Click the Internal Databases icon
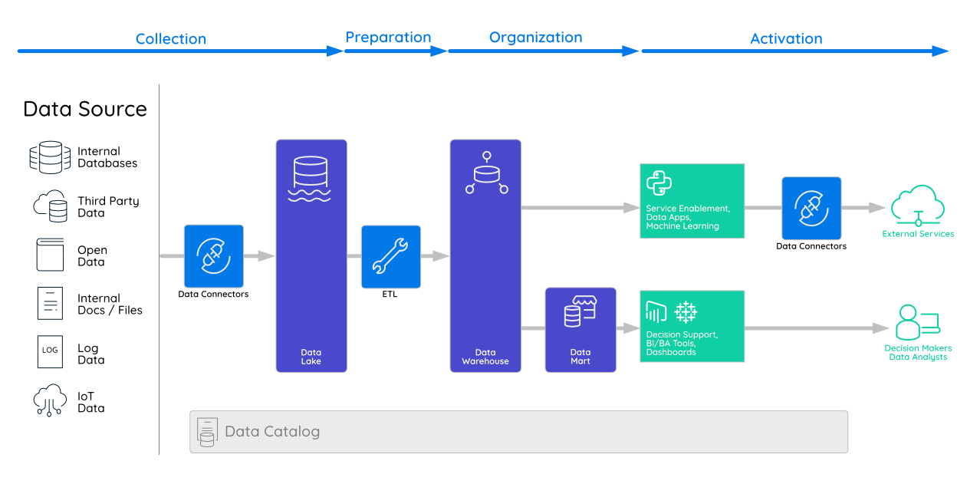The height and width of the screenshot is (484, 980). tap(49, 156)
